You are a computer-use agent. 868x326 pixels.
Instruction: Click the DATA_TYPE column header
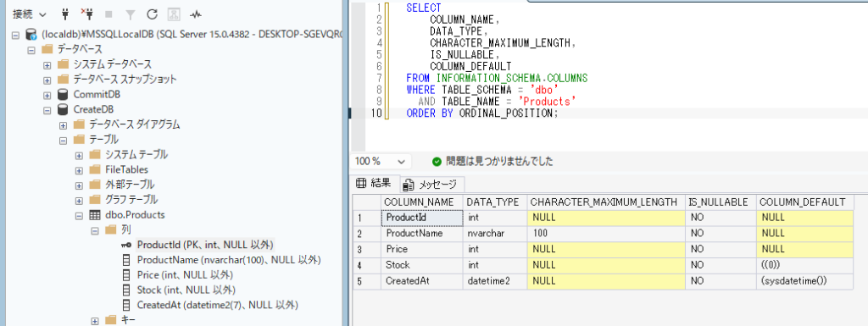tap(495, 202)
